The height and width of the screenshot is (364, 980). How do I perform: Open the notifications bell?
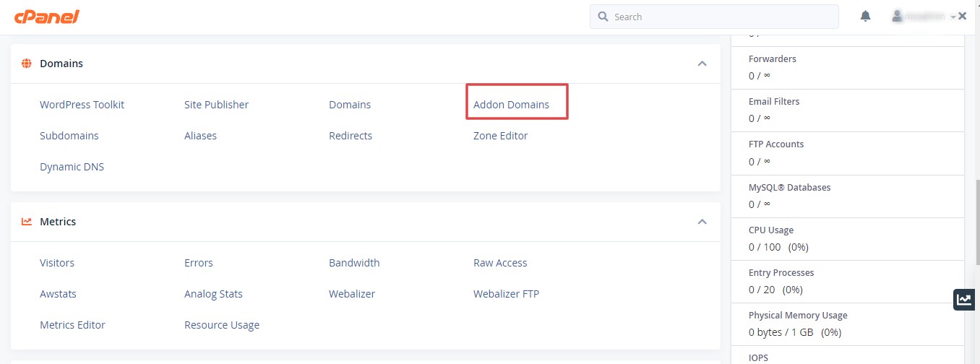click(865, 17)
